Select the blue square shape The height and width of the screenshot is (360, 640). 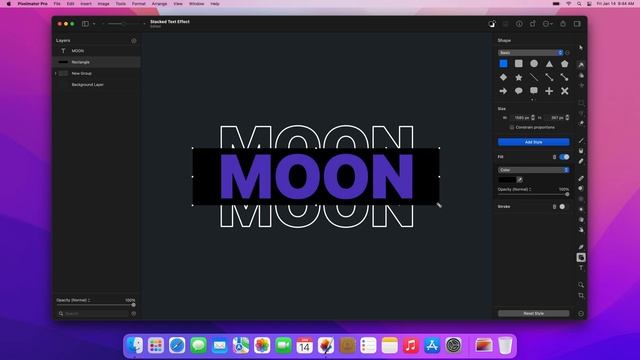[x=503, y=64]
